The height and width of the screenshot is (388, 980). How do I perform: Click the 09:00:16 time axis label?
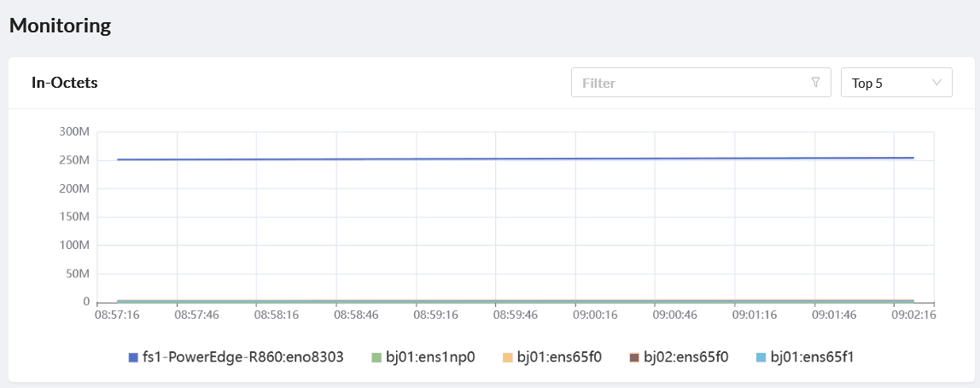(x=575, y=315)
